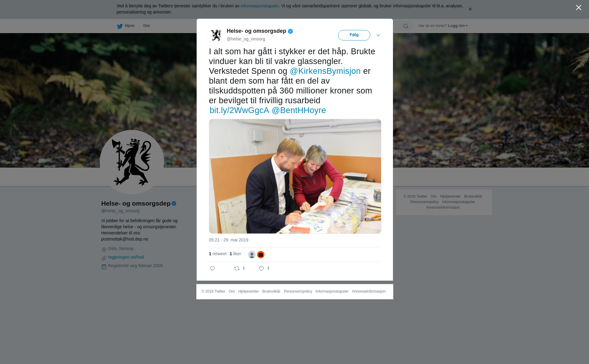
Task: Open the Twitter bird Hjem icon
Action: [120, 26]
